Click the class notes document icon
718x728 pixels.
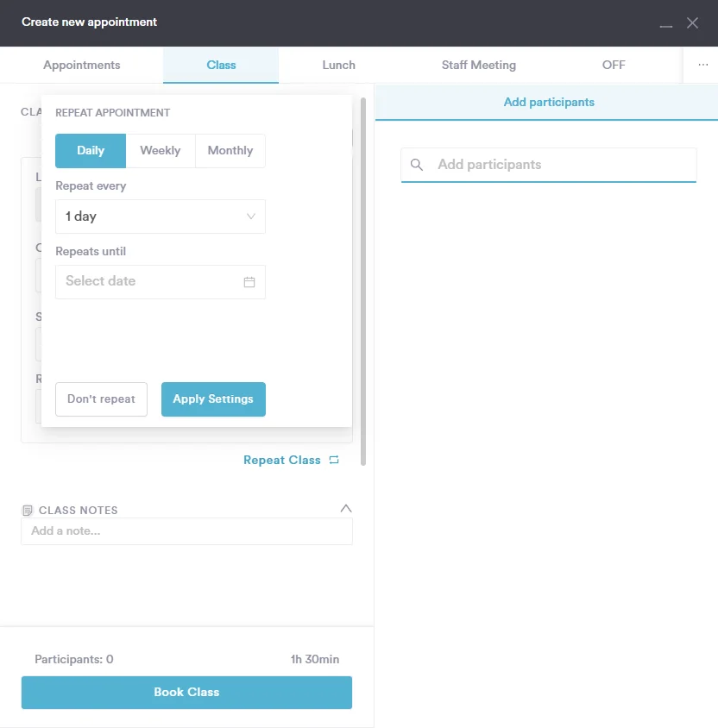pos(28,511)
